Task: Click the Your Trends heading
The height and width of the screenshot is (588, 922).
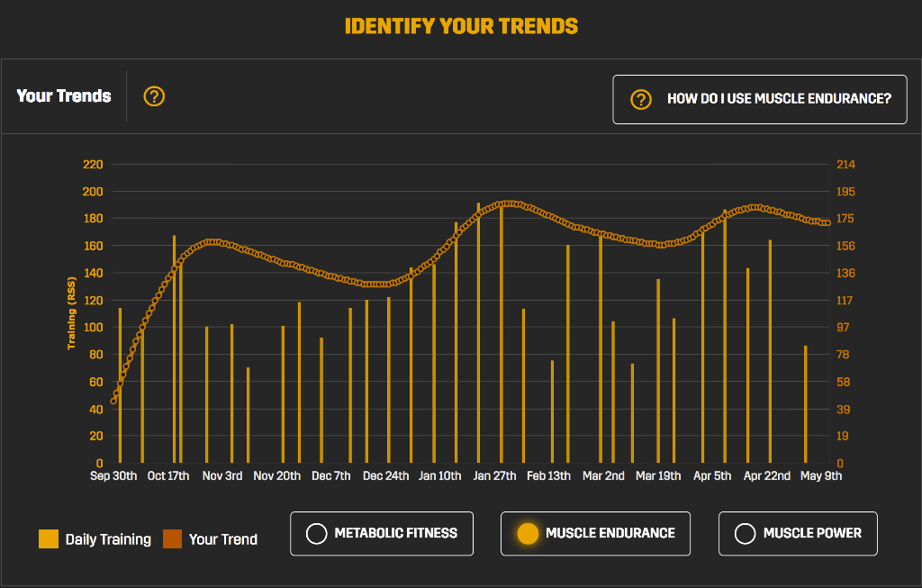Action: pos(63,95)
